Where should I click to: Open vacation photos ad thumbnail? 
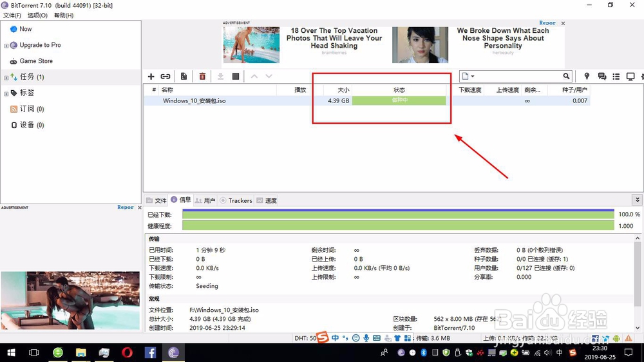click(x=251, y=45)
